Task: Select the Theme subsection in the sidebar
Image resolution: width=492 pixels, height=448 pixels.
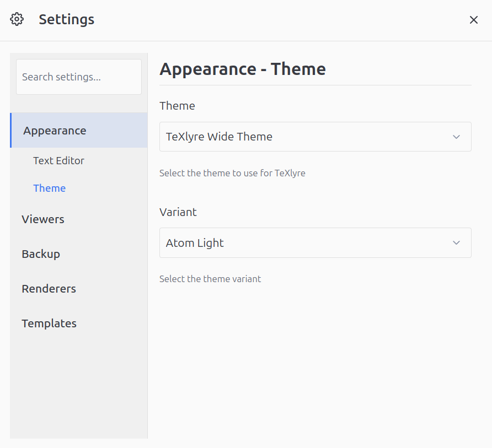Action: tap(49, 188)
